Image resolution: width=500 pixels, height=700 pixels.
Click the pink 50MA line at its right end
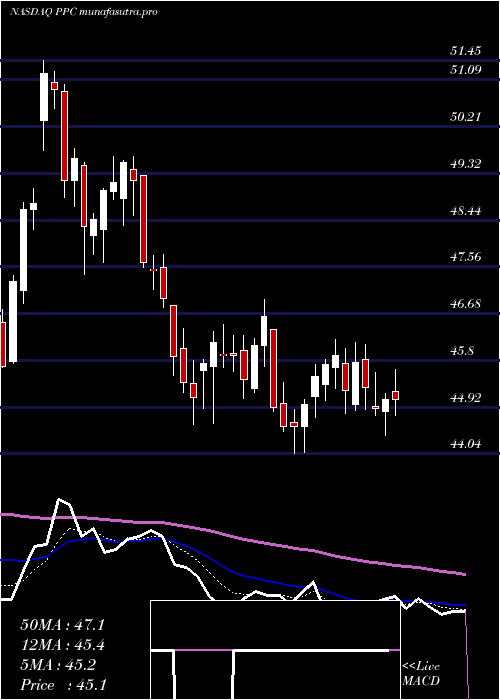click(464, 574)
